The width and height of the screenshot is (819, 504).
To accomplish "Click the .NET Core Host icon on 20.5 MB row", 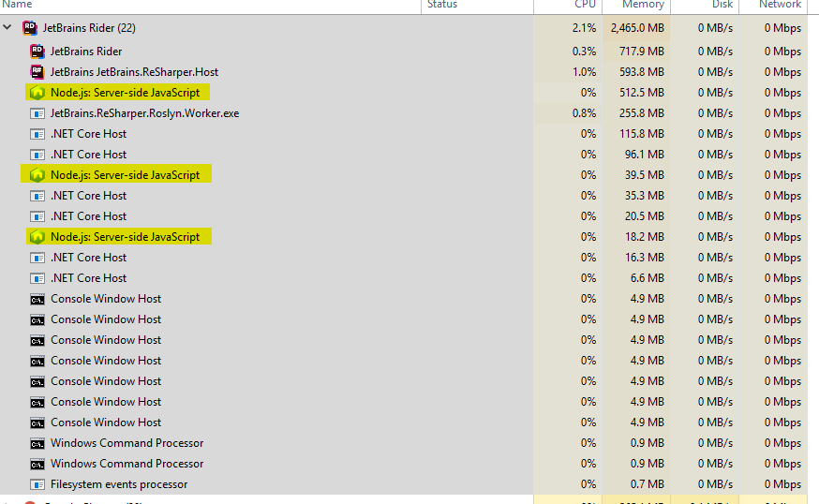I will 37,216.
